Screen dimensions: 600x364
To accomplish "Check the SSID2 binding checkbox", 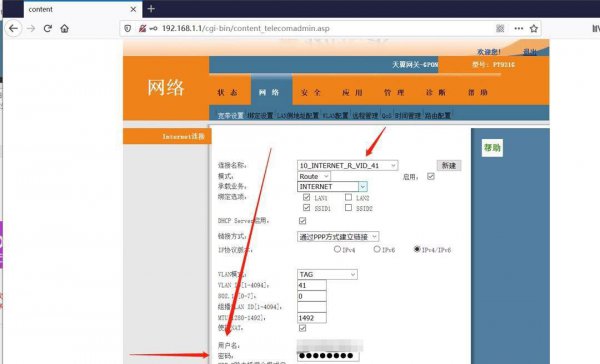I will 348,207.
